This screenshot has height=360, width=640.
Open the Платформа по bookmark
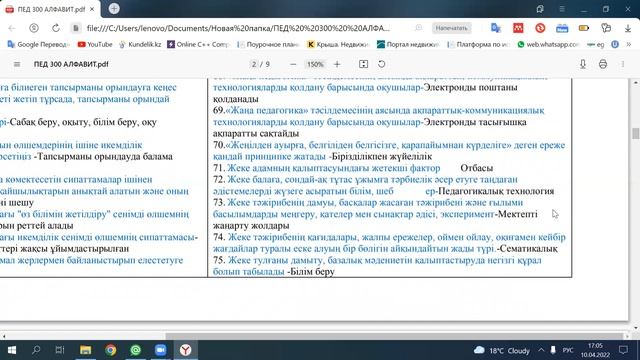tap(478, 44)
